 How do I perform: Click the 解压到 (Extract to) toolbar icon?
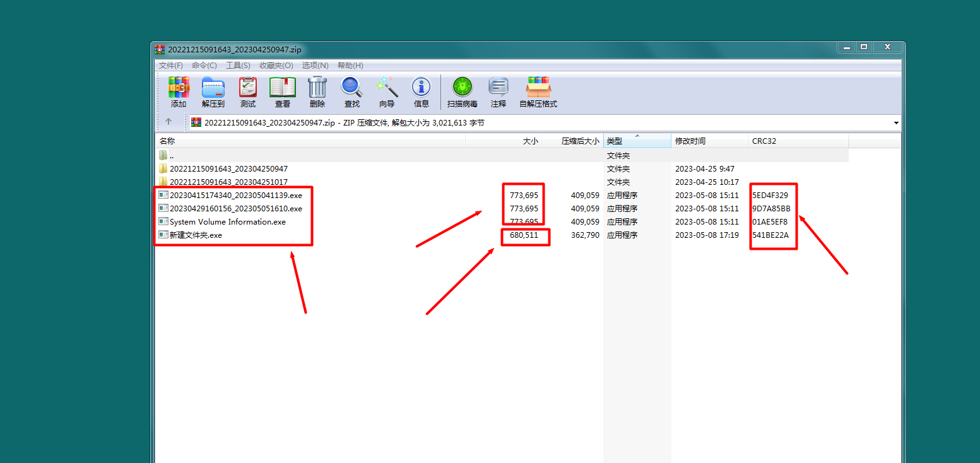point(213,88)
